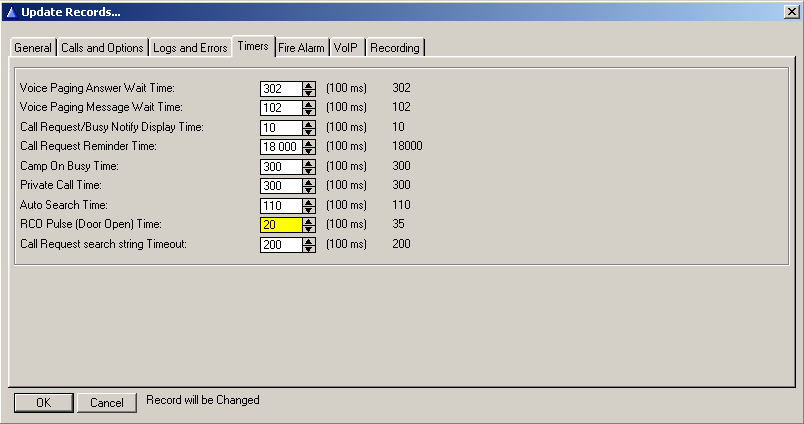Click the app icon in the title bar
The image size is (804, 424).
(x=10, y=11)
